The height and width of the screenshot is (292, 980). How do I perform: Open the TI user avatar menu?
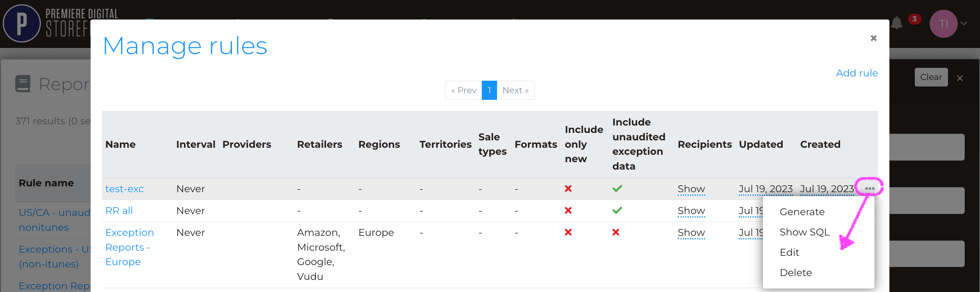pyautogui.click(x=944, y=24)
